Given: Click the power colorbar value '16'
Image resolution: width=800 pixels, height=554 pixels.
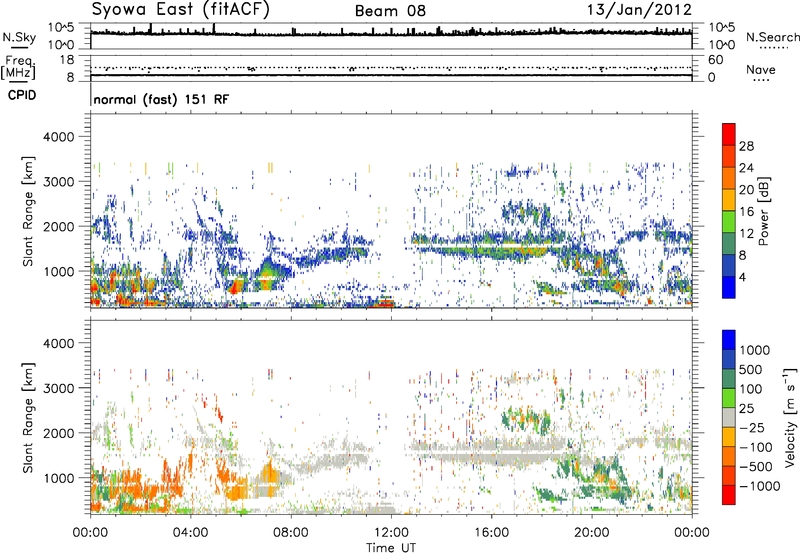Looking at the screenshot, I should pos(746,212).
